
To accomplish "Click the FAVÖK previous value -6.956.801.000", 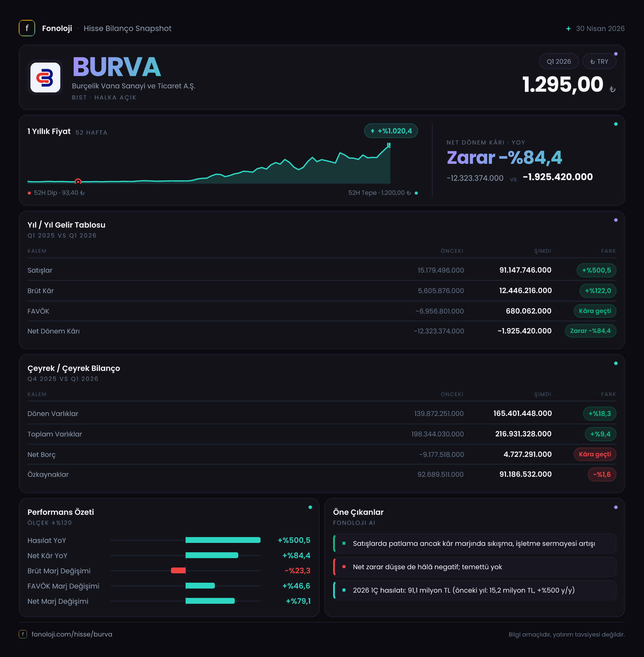I will (440, 311).
